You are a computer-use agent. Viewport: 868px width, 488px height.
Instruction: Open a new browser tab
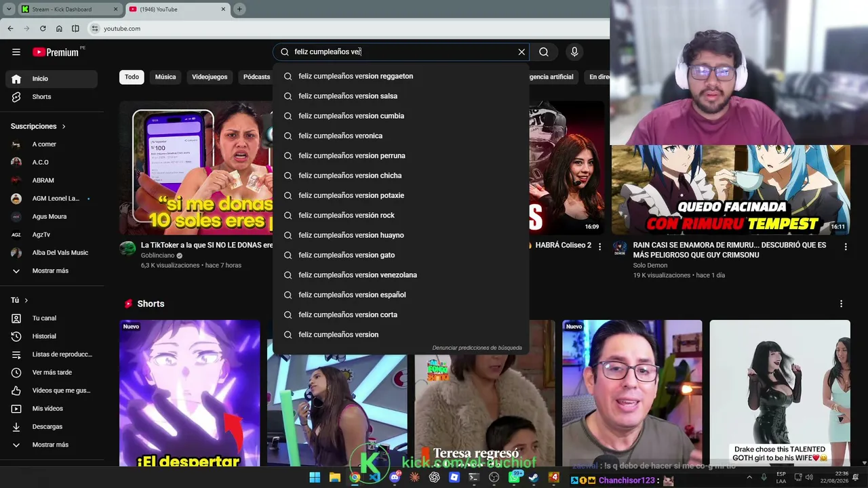[x=239, y=9]
